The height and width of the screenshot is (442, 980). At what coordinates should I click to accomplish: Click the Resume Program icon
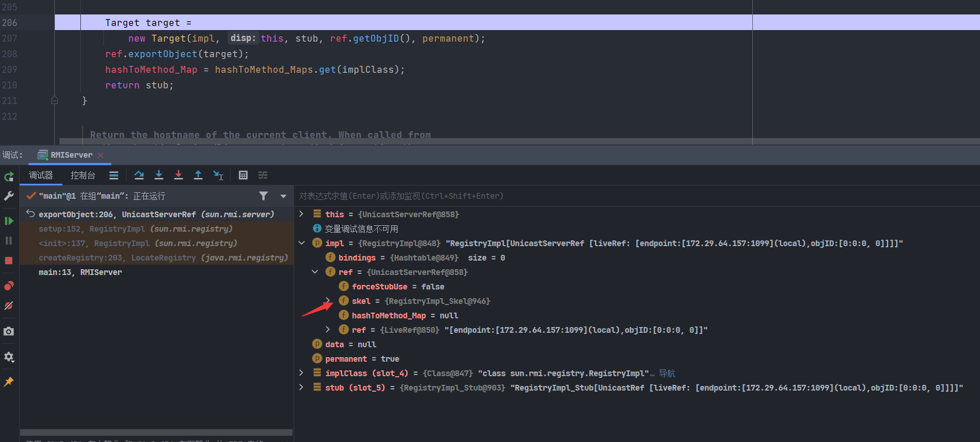[9, 221]
